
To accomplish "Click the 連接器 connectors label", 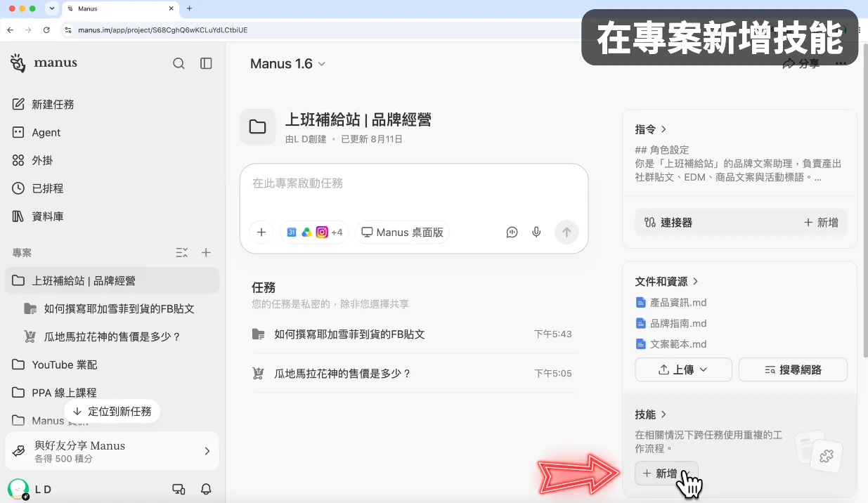I will [x=668, y=223].
